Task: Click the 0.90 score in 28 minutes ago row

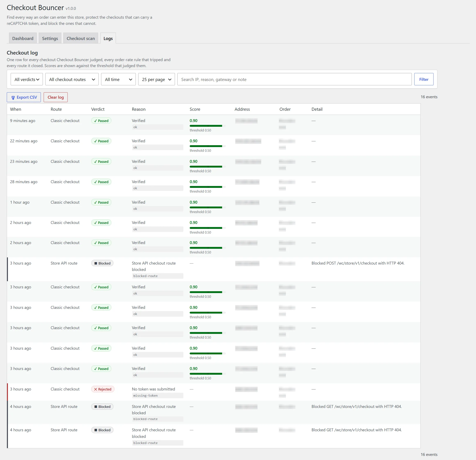Action: pyautogui.click(x=194, y=182)
